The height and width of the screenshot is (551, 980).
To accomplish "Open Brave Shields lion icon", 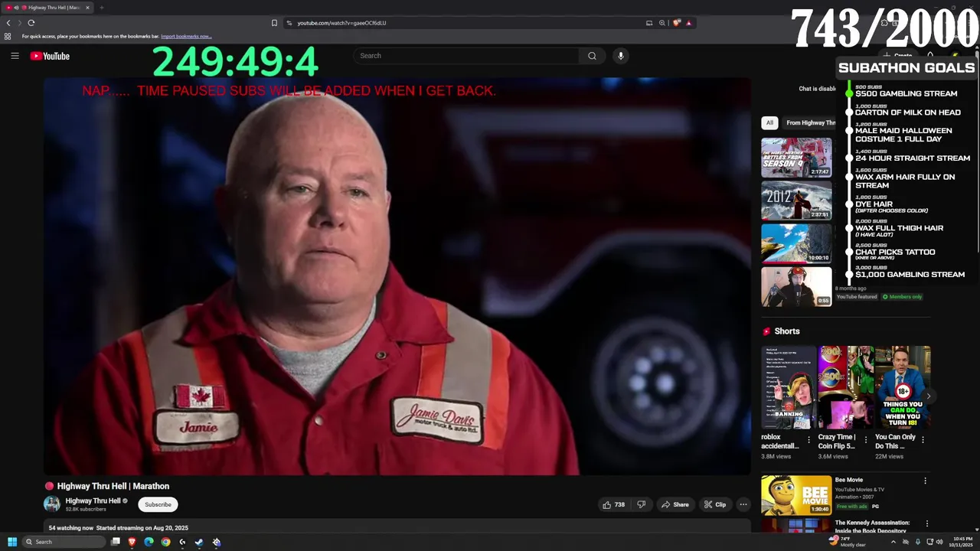I will click(x=677, y=23).
